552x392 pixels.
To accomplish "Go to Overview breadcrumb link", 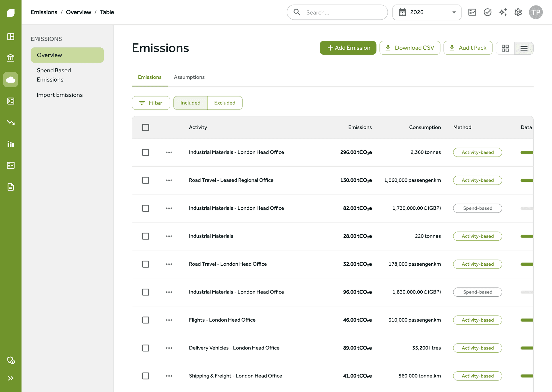I will (x=78, y=12).
